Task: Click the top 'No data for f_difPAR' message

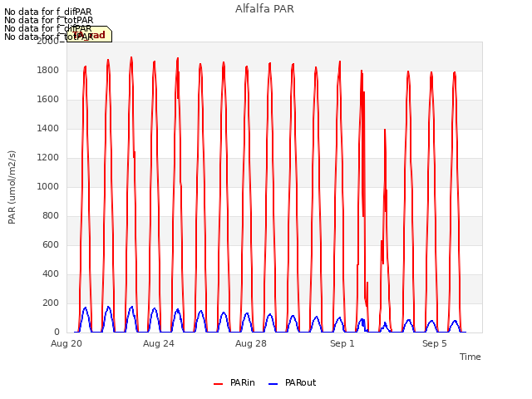Action: click(x=48, y=12)
